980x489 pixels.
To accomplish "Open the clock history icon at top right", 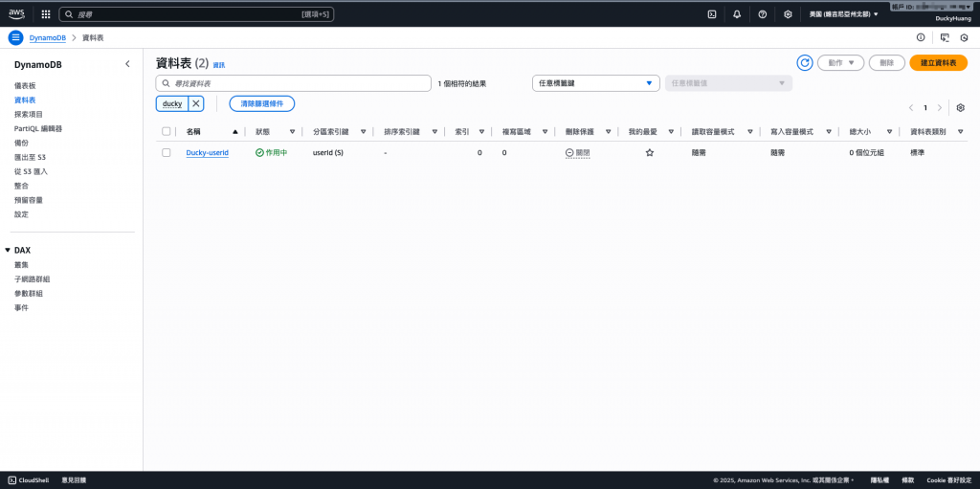I will tap(965, 37).
